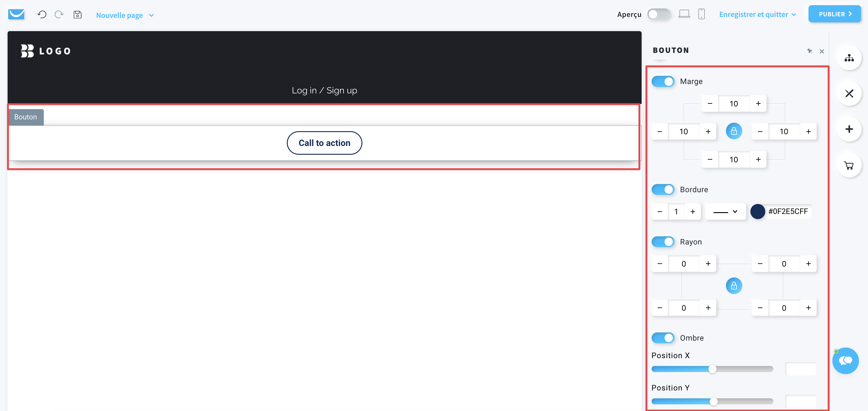Disable the Marge toggle
This screenshot has height=411, width=868.
click(663, 82)
